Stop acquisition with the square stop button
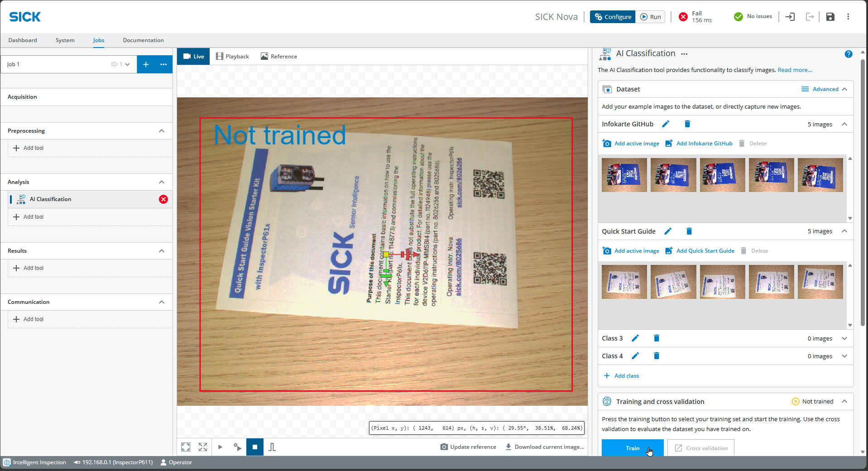 (x=255, y=447)
